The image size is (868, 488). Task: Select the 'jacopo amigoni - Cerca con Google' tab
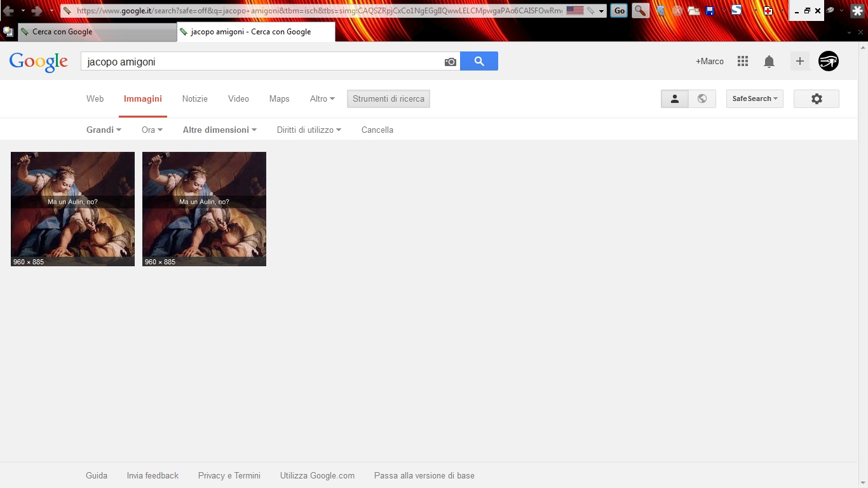pos(256,32)
